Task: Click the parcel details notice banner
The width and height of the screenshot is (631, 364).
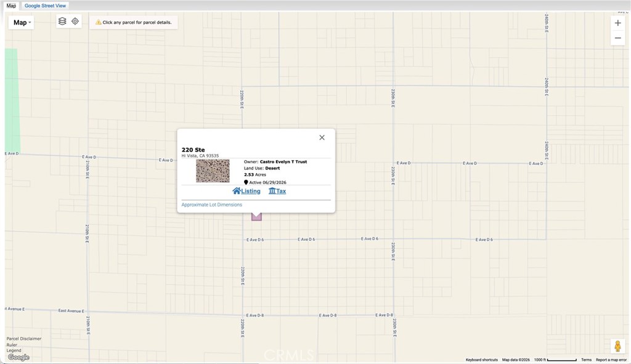Action: [x=134, y=23]
